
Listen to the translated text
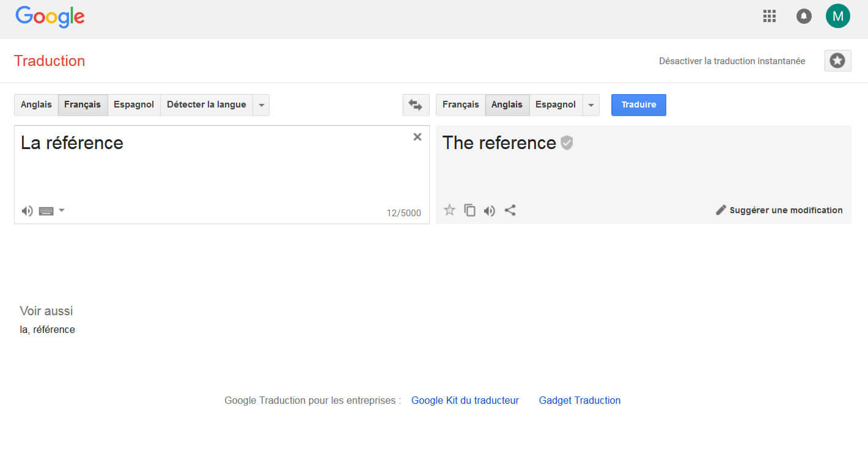click(489, 211)
